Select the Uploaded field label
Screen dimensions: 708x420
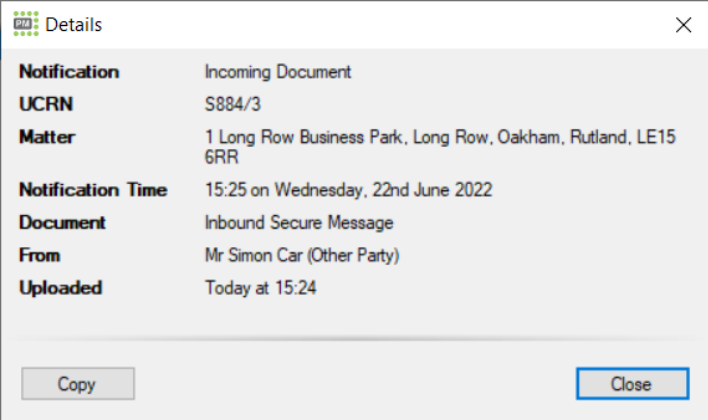(x=60, y=288)
